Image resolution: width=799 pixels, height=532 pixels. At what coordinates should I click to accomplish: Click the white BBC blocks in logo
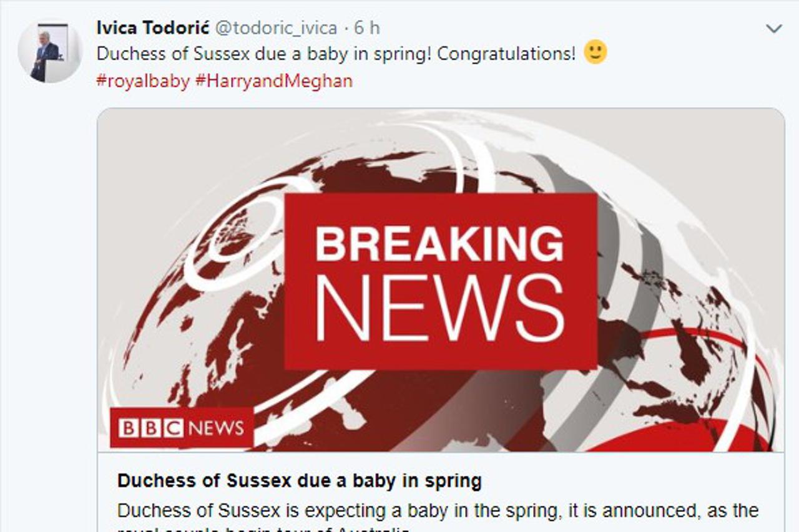click(x=150, y=428)
